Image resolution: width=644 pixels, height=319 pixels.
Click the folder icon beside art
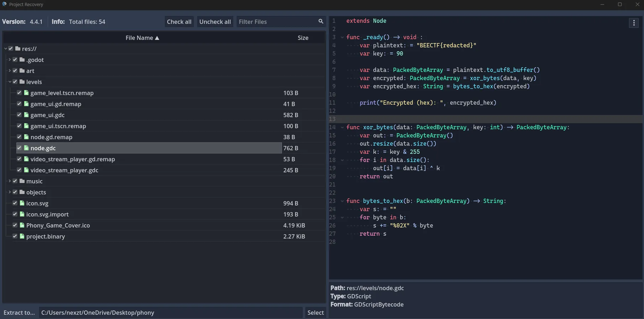tap(22, 71)
